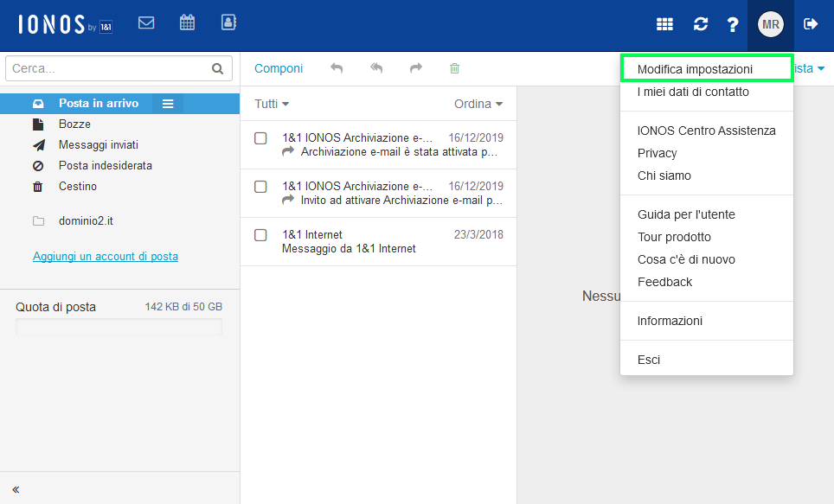The width and height of the screenshot is (834, 504).
Task: Click the reply all icon
Action: click(x=376, y=68)
